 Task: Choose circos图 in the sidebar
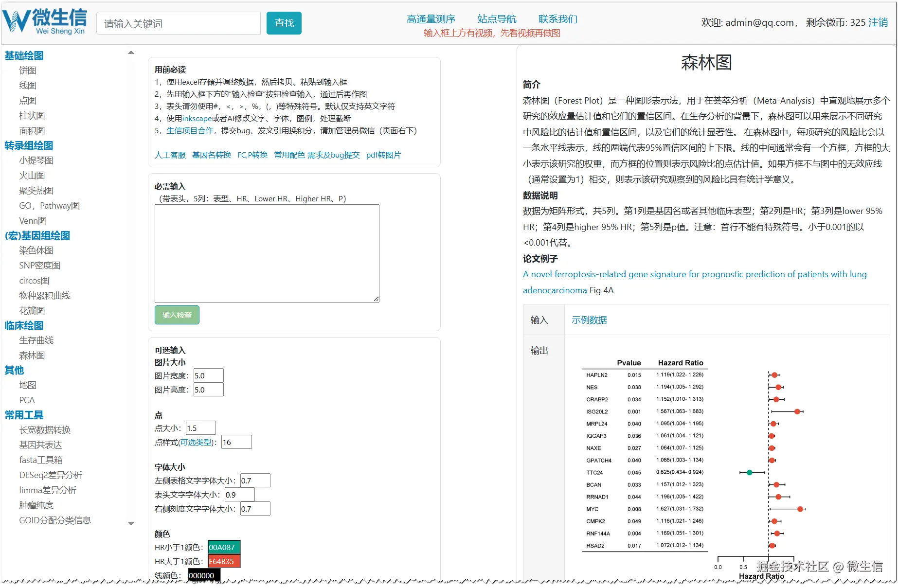pos(35,281)
